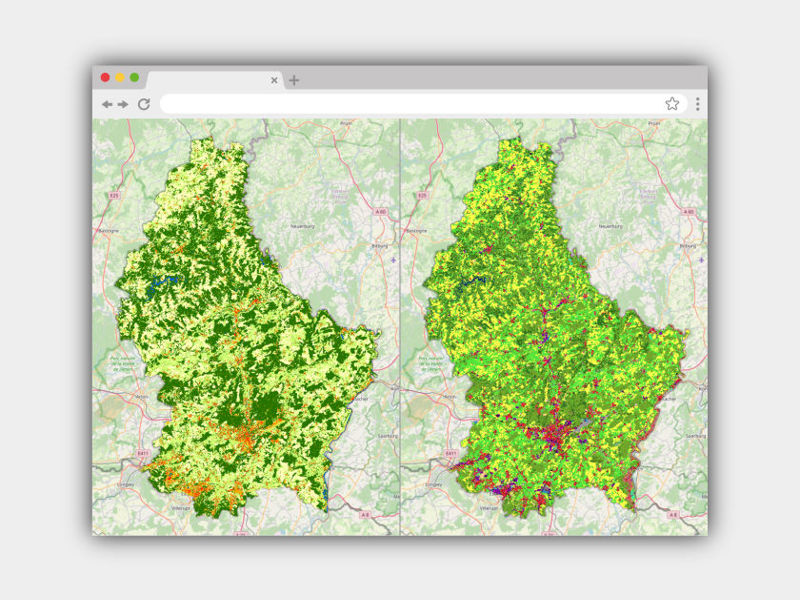Click the E411 road shield on the left map
Viewport: 800px width, 600px height.
pyautogui.click(x=143, y=453)
